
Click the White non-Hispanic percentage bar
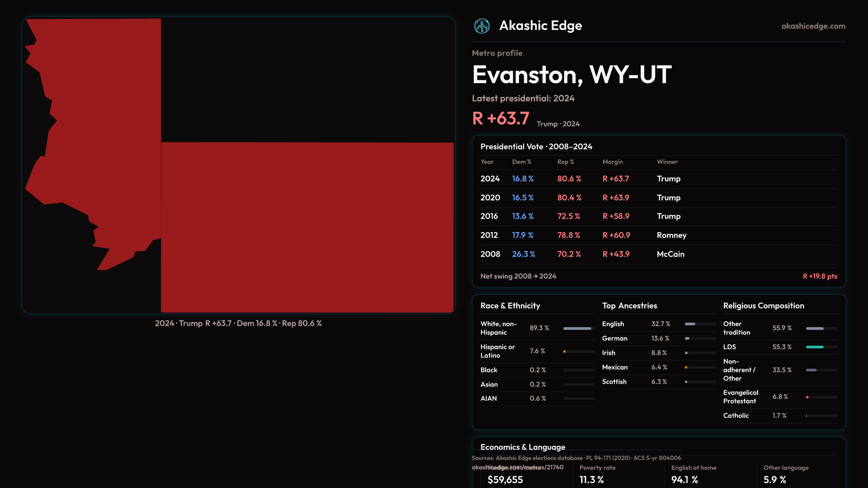click(x=577, y=328)
